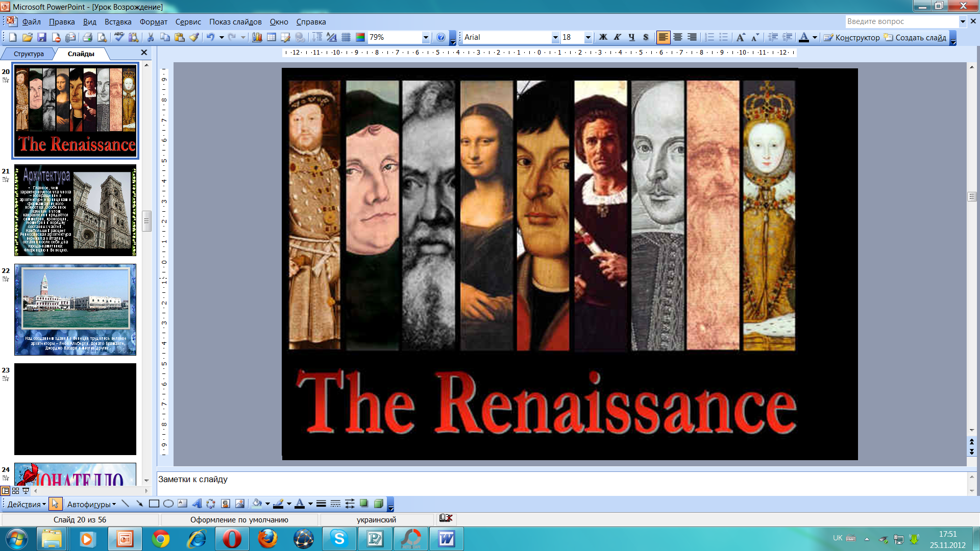
Task: Open the Файл menu
Action: (31, 21)
